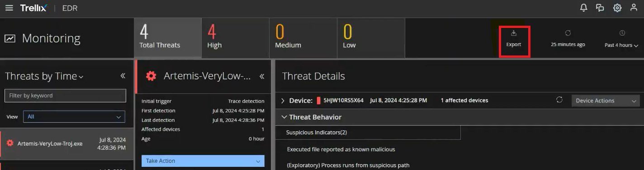Open the View All dropdown
The image size is (644, 170).
pyautogui.click(x=74, y=116)
